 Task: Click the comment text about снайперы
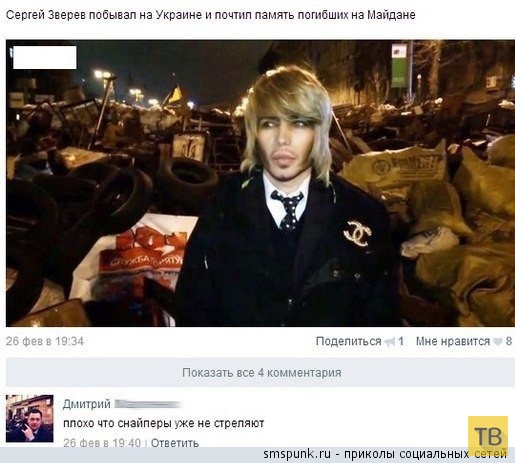coord(163,423)
